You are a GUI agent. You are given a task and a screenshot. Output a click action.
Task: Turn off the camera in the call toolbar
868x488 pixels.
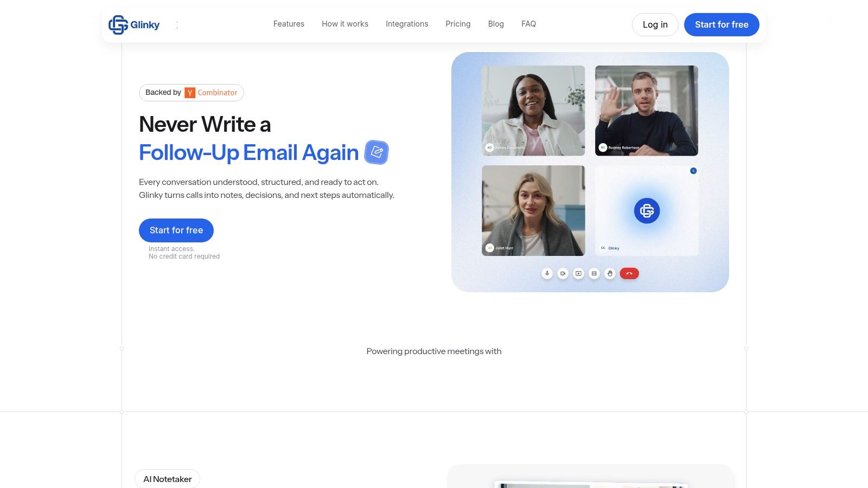pyautogui.click(x=563, y=273)
